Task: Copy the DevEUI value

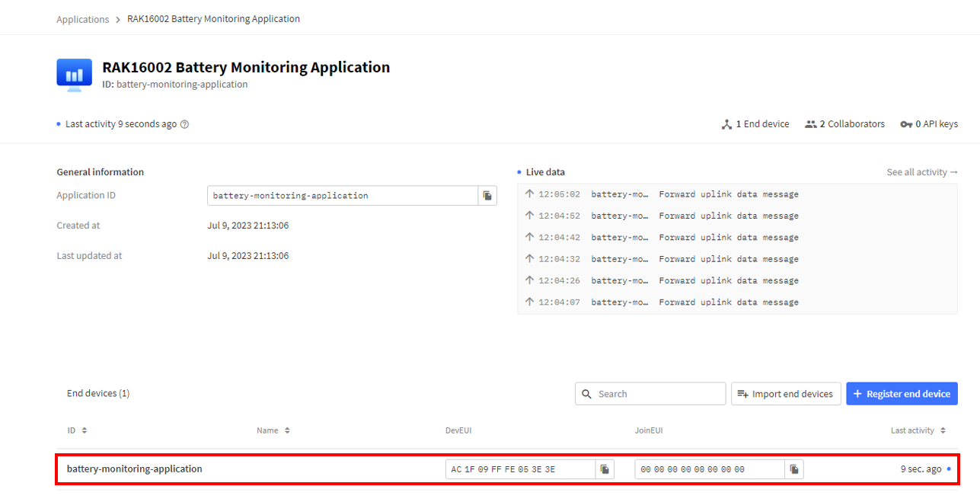Action: 605,469
